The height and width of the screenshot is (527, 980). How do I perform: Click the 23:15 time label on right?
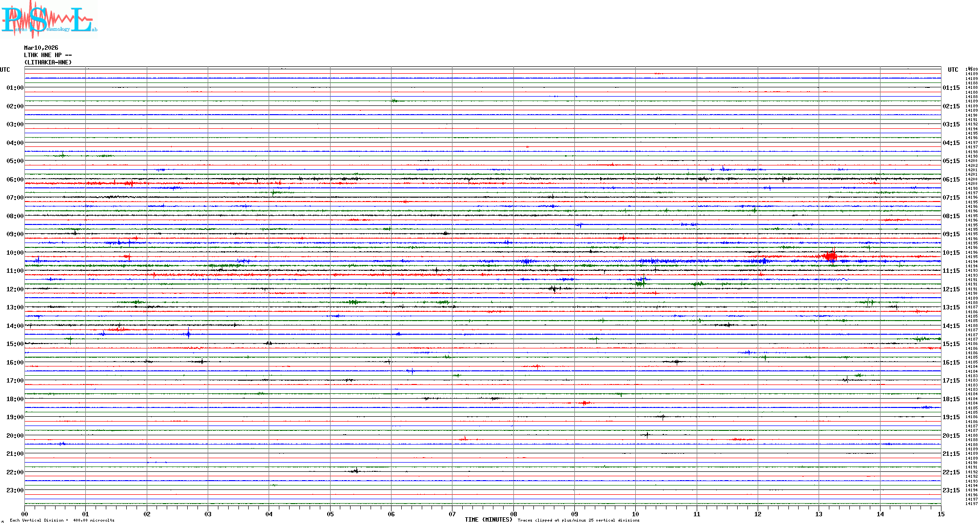coord(951,490)
